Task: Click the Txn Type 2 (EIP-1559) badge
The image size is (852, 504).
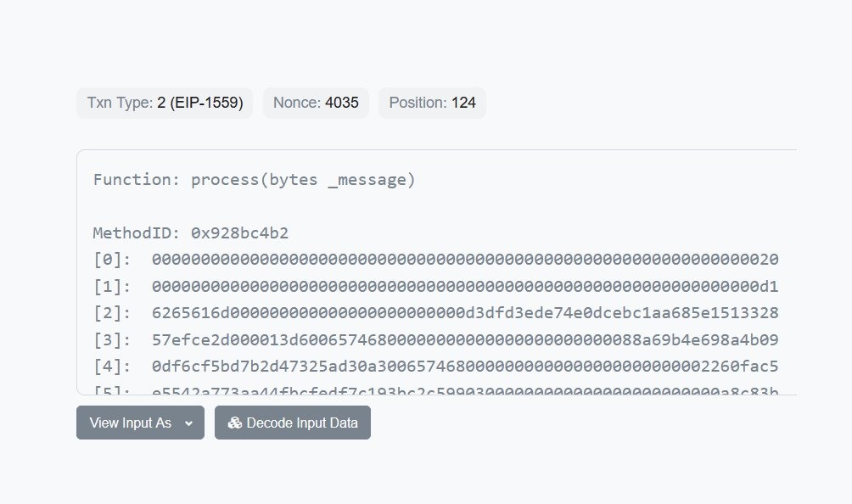Action: click(165, 104)
